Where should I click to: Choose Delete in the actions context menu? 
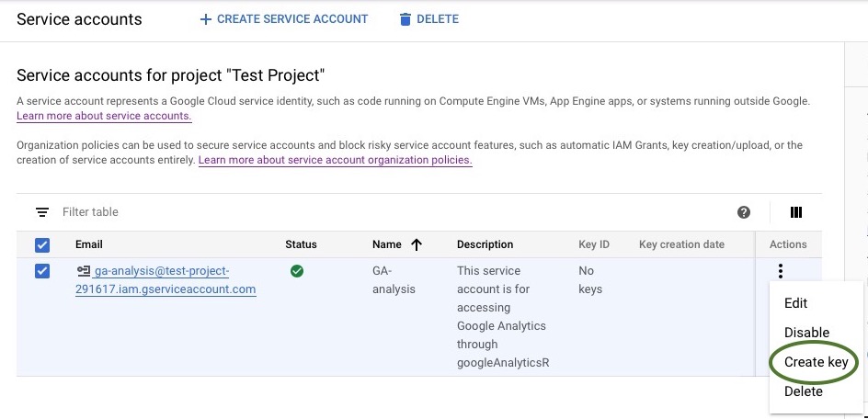coord(803,391)
